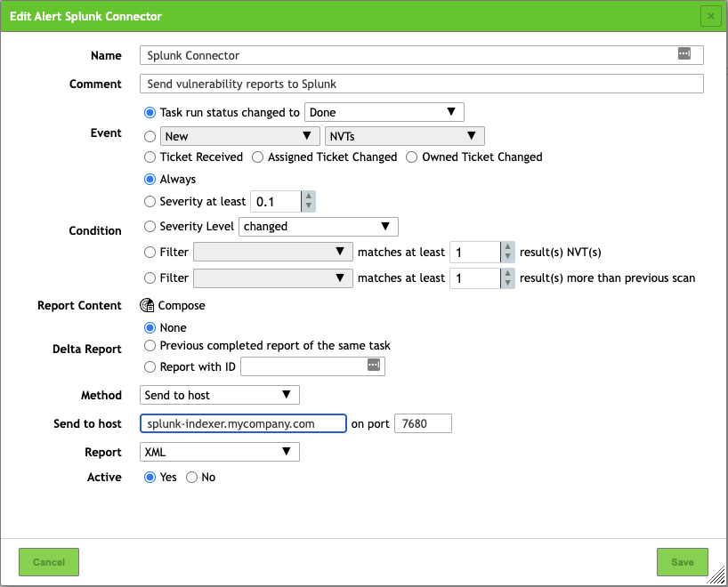Click the dialog resize grip corner

coord(716,575)
